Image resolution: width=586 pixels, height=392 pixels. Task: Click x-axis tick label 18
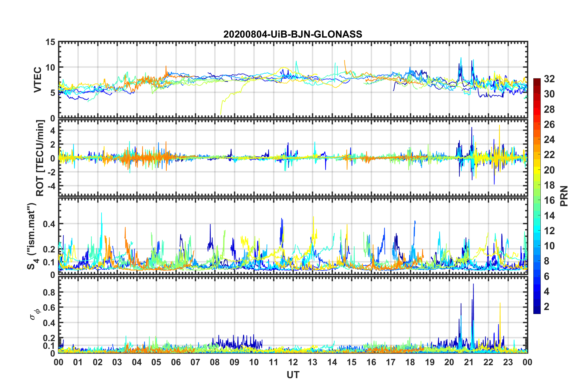point(410,362)
